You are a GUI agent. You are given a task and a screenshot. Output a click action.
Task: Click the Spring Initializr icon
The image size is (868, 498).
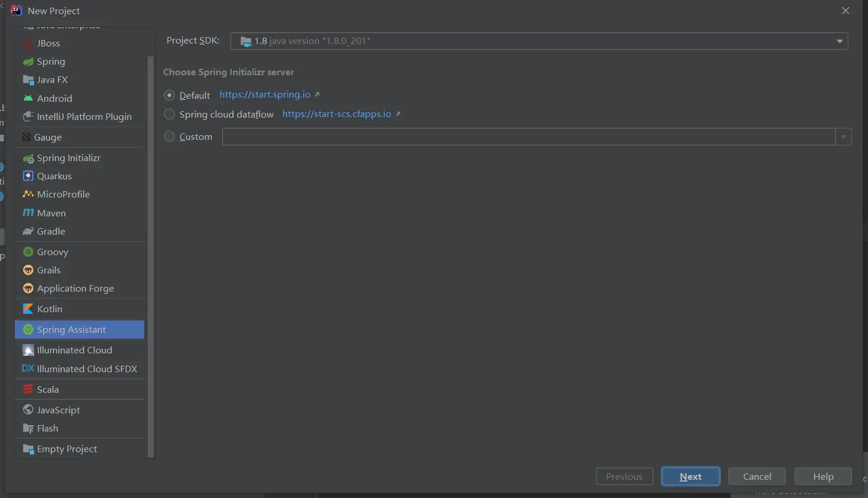[28, 158]
